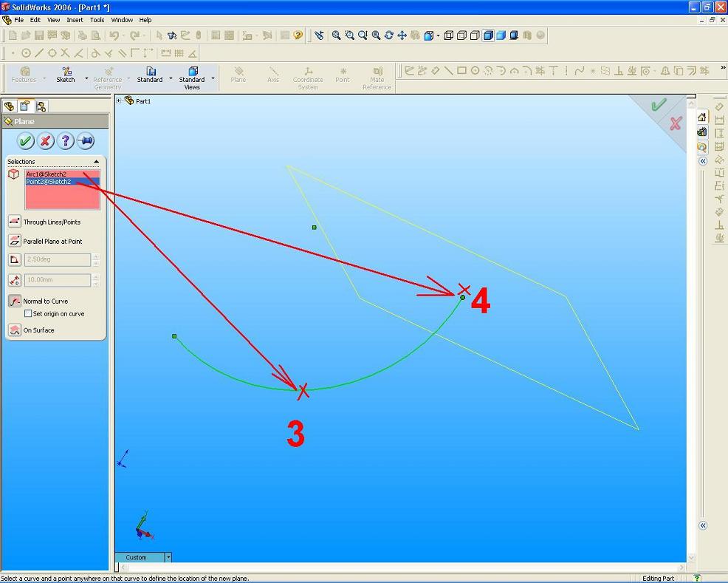Screen dimensions: 728x583
Task: Cancel the Plane creation with the red X
Action: (46, 141)
